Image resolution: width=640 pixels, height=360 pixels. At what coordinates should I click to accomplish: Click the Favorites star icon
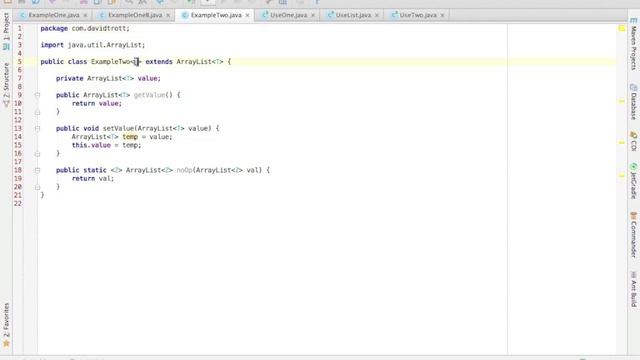click(6, 344)
